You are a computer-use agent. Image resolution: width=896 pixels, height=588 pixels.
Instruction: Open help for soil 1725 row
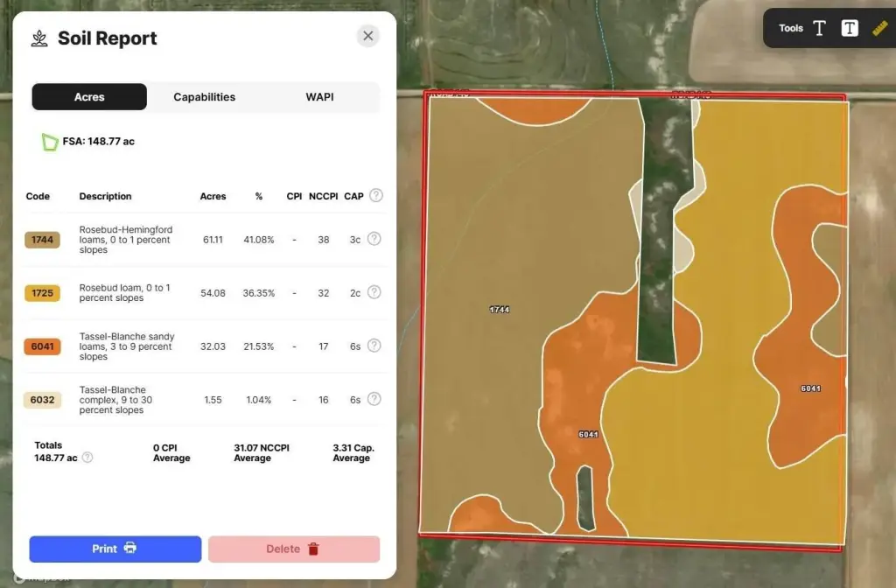point(374,292)
